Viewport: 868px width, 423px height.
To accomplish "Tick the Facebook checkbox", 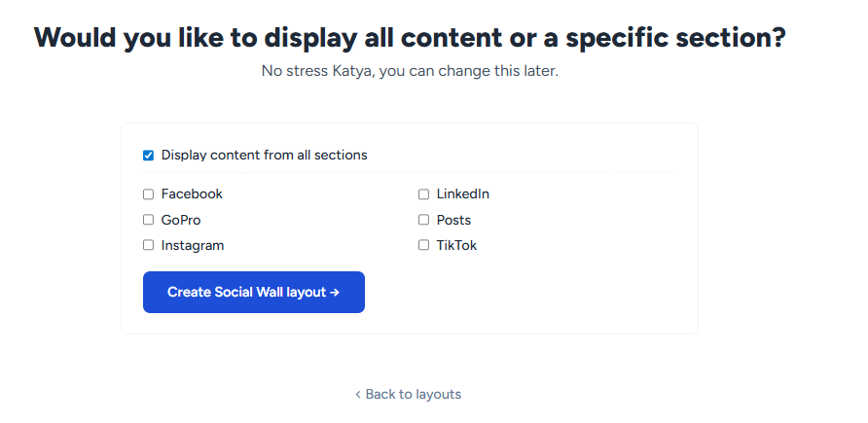I will (x=149, y=194).
